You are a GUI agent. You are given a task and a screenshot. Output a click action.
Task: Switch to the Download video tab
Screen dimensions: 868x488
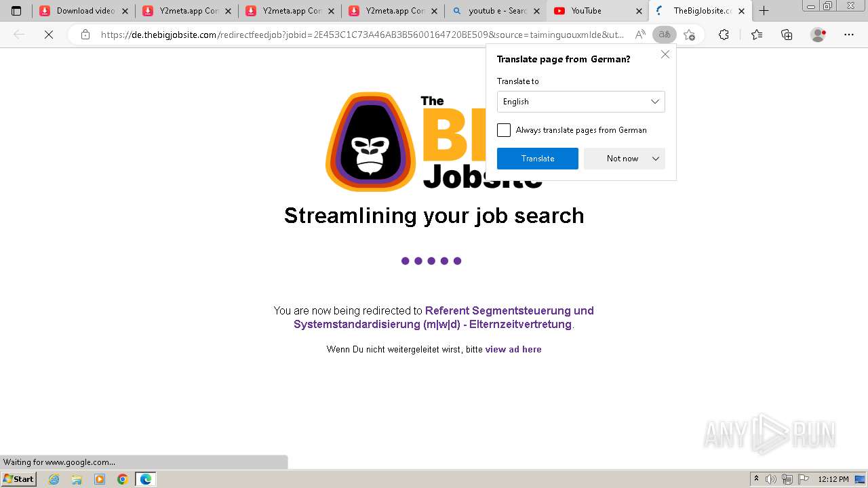pos(83,11)
